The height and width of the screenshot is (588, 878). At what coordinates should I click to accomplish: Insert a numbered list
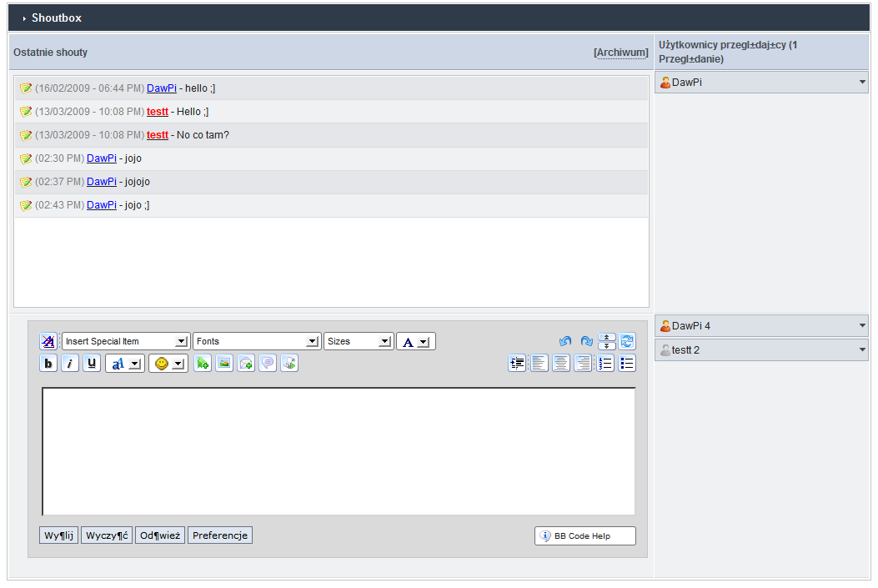tap(605, 364)
